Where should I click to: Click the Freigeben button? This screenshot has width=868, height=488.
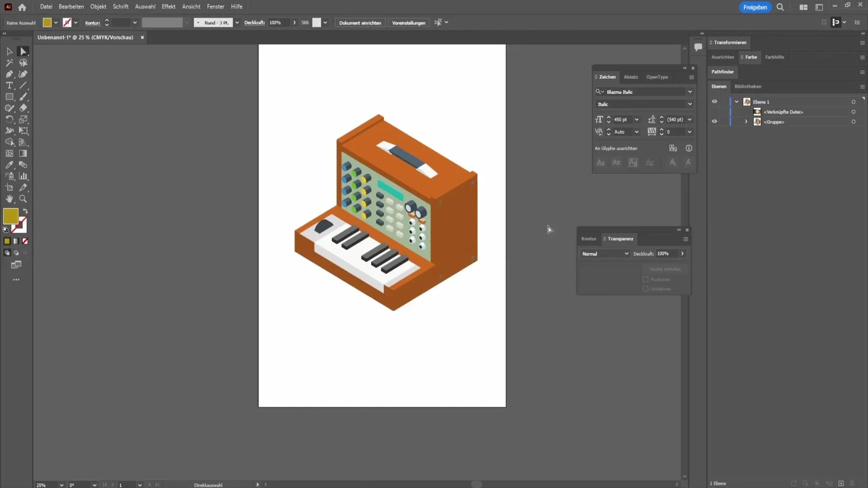point(755,7)
